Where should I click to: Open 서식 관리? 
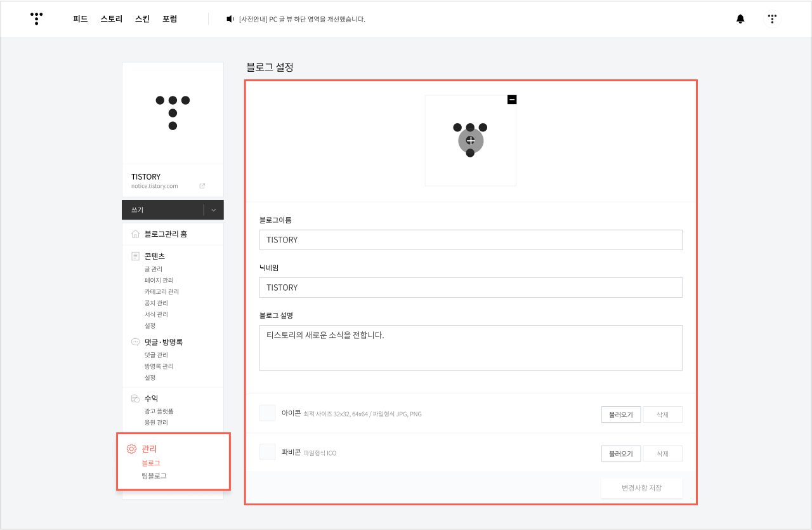[156, 315]
